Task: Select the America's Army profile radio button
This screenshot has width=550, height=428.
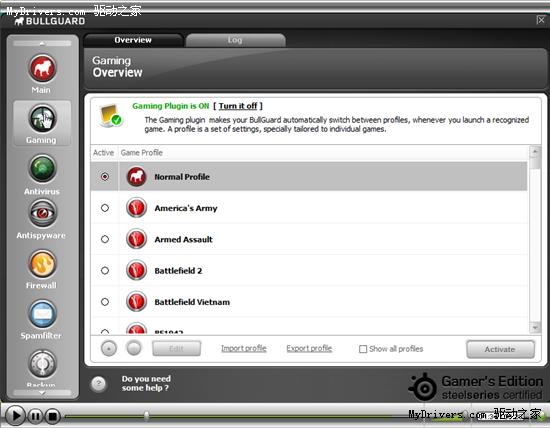Action: coord(105,208)
